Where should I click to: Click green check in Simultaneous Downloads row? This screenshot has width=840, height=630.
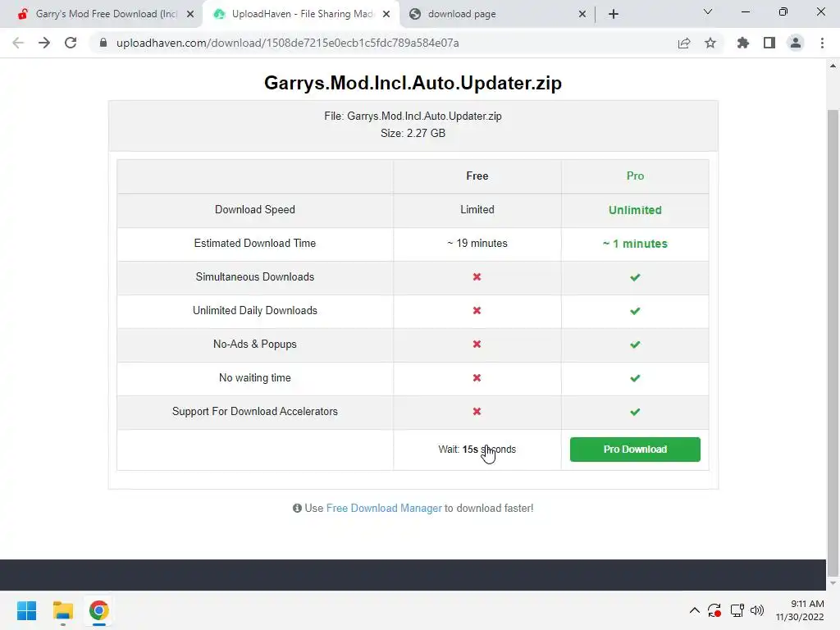[x=635, y=277]
